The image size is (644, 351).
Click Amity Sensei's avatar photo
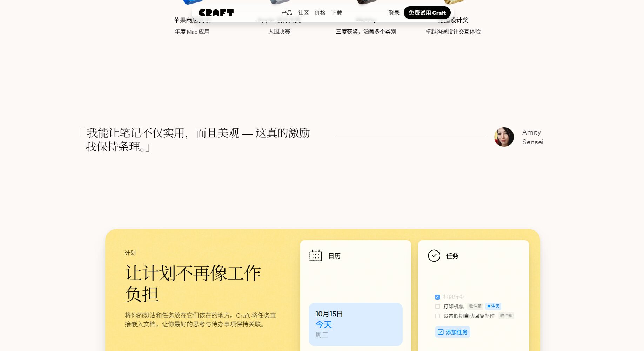point(504,137)
